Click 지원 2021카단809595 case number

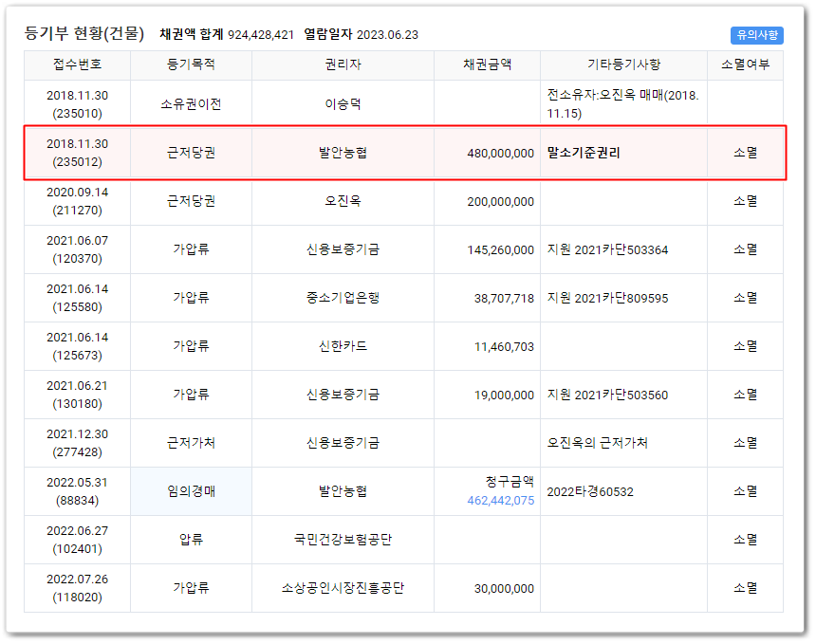pos(607,298)
